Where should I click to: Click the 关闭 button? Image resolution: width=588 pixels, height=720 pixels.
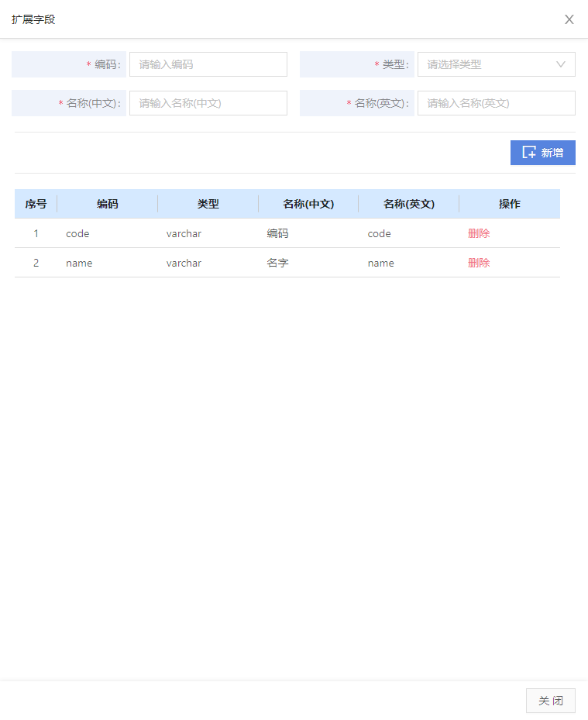point(550,701)
